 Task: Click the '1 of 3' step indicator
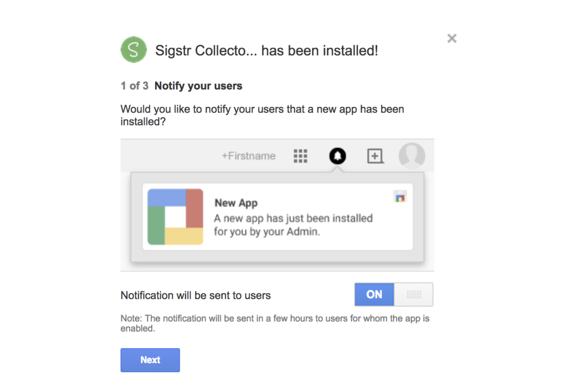tap(134, 86)
